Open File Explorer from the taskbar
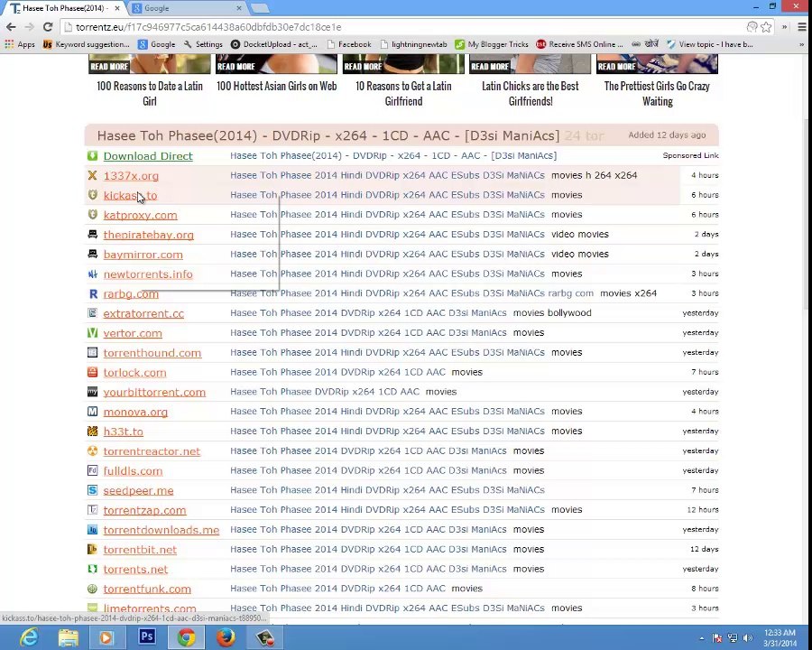 [x=68, y=637]
